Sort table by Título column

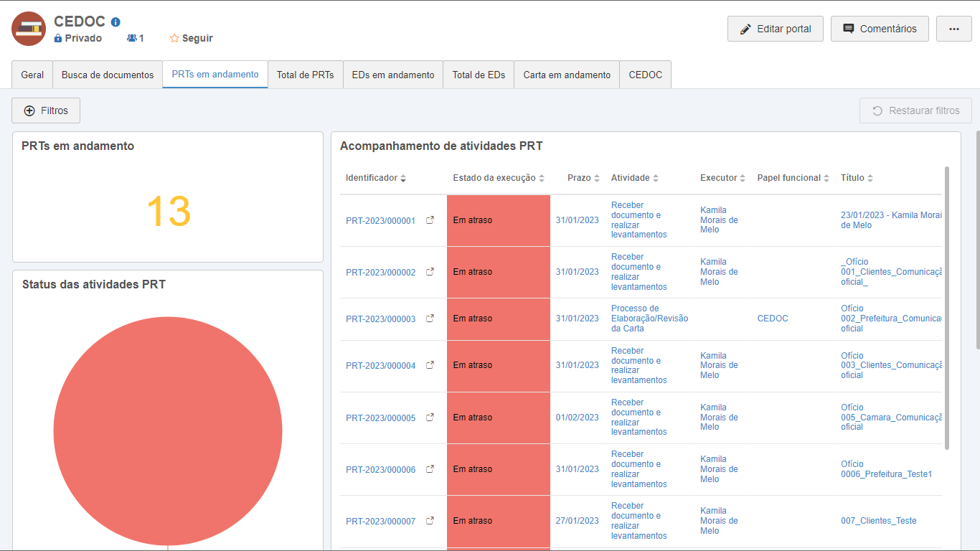857,178
